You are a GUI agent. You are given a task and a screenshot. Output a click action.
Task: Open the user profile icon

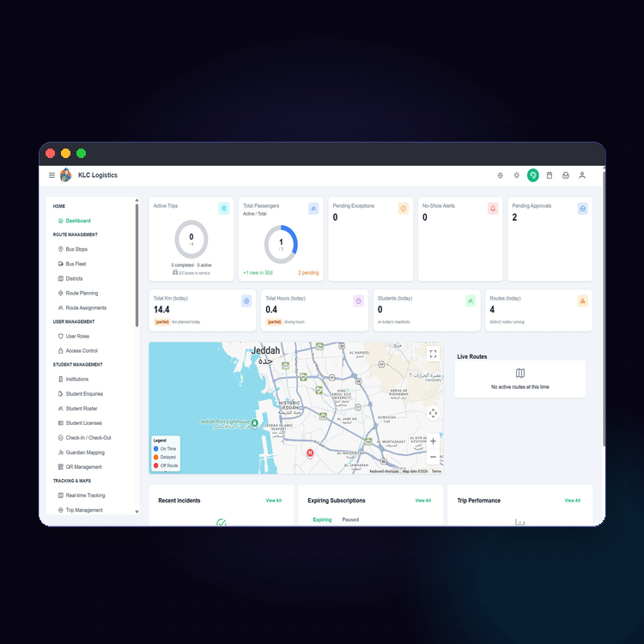(582, 175)
